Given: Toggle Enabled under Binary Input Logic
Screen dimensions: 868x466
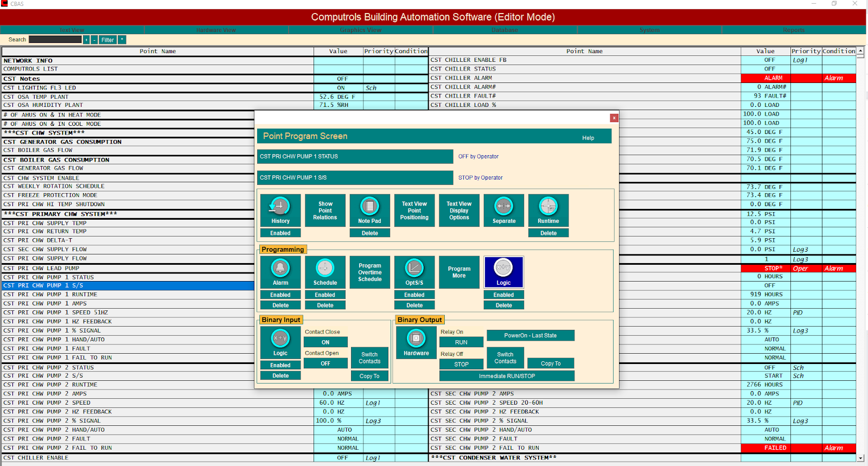Looking at the screenshot, I should point(280,365).
